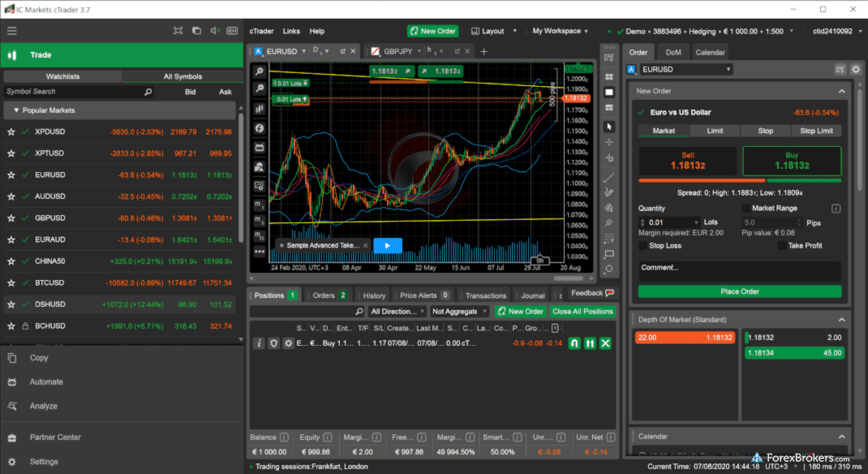Viewport: 868px width, 474px height.
Task: Switch to the Orders tab
Action: coord(329,295)
